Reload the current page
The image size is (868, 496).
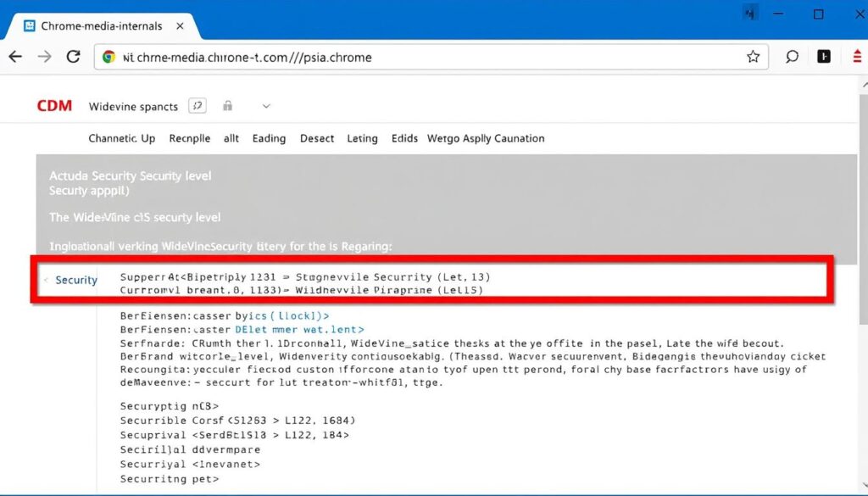tap(74, 57)
